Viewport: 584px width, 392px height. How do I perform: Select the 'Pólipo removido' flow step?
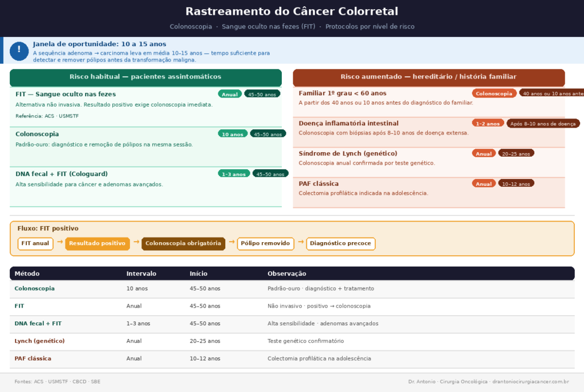click(266, 244)
